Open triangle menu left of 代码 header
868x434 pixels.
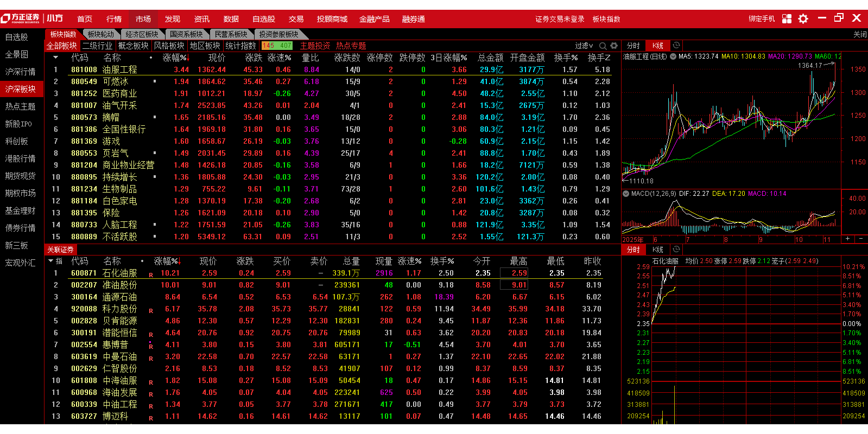pos(55,58)
